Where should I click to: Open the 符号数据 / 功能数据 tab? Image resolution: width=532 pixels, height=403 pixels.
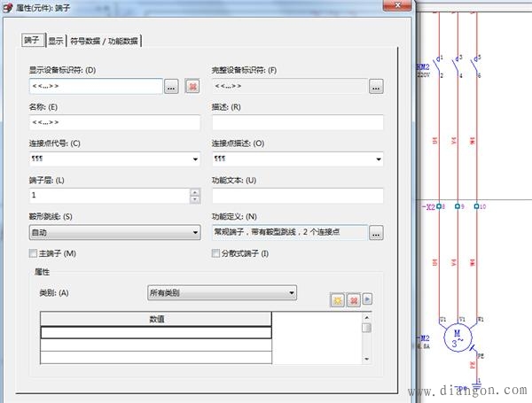(105, 41)
